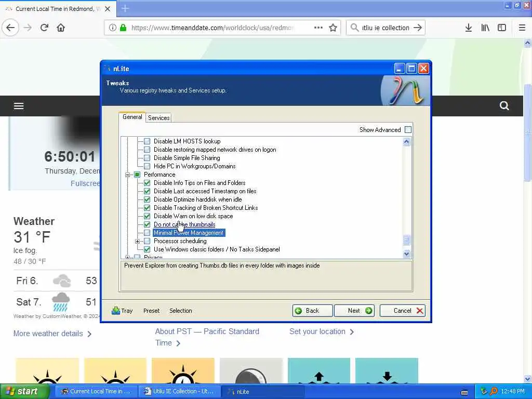Check Disable Simple File Sharing
The height and width of the screenshot is (399, 532).
tap(147, 158)
